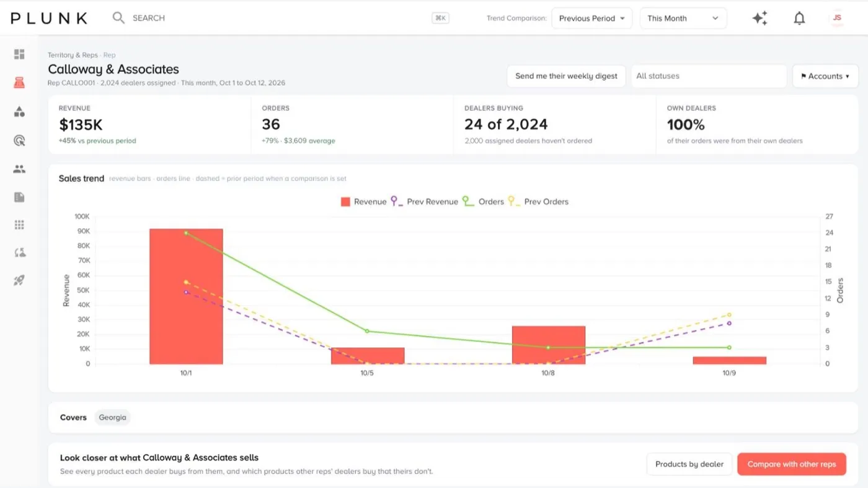868x488 pixels.
Task: Click the Sales trend title
Action: click(x=81, y=179)
